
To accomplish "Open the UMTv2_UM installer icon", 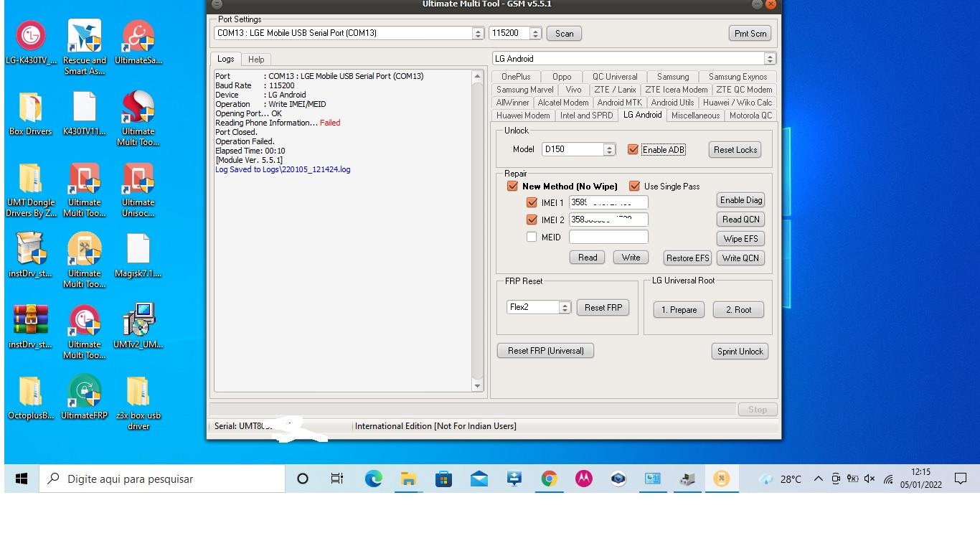I will coord(138,326).
